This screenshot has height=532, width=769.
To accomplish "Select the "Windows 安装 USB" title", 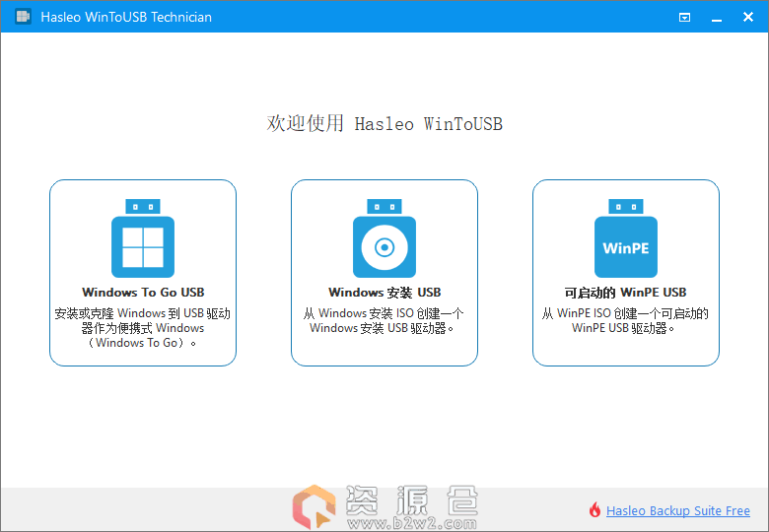I will click(384, 293).
